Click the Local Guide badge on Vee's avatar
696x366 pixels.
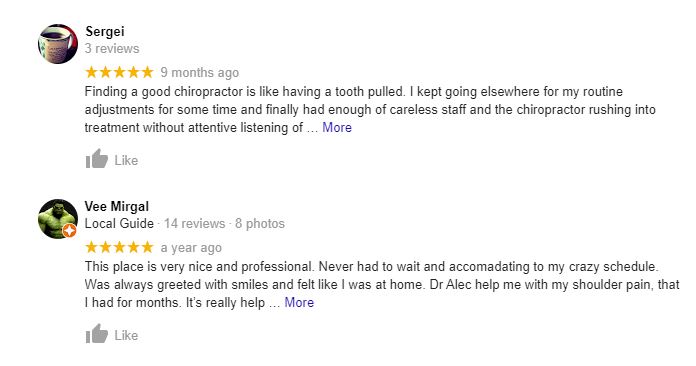point(69,231)
